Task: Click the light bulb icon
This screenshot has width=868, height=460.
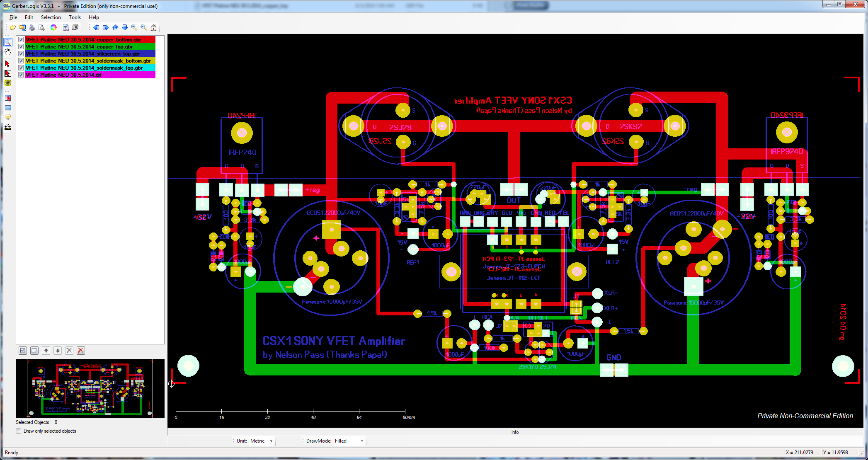Action: tap(8, 117)
